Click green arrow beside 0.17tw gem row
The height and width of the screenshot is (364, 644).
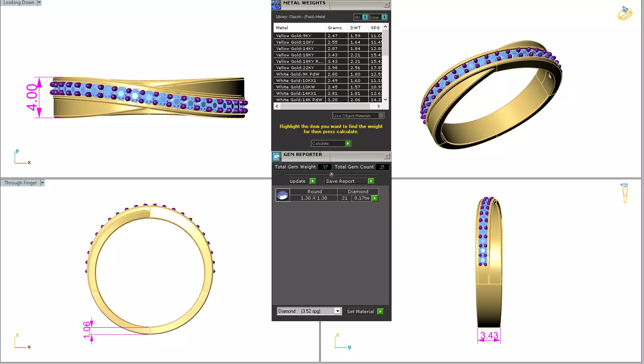375,198
